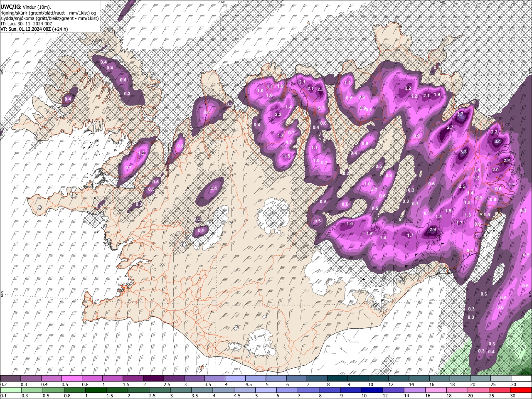Click the upper legend swatch between 20 and 25

coord(480,379)
